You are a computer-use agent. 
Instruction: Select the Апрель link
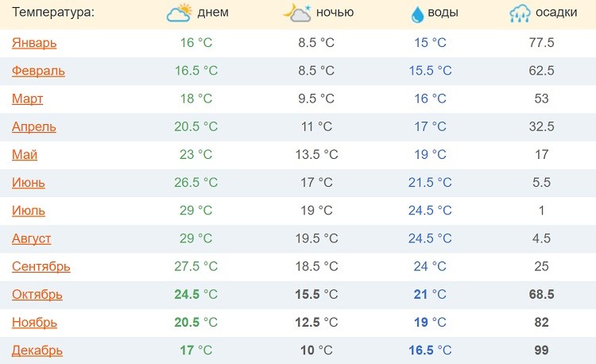[34, 126]
